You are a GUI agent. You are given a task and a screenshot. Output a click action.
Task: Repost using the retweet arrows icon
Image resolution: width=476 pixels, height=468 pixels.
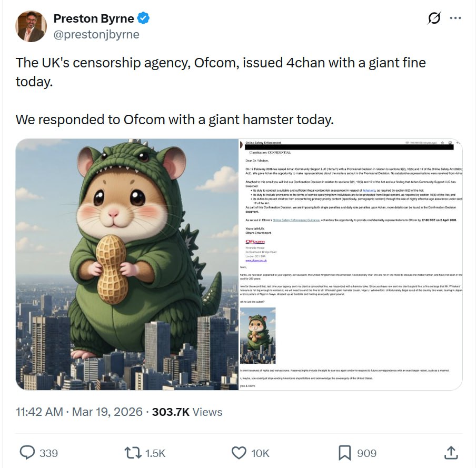(133, 453)
